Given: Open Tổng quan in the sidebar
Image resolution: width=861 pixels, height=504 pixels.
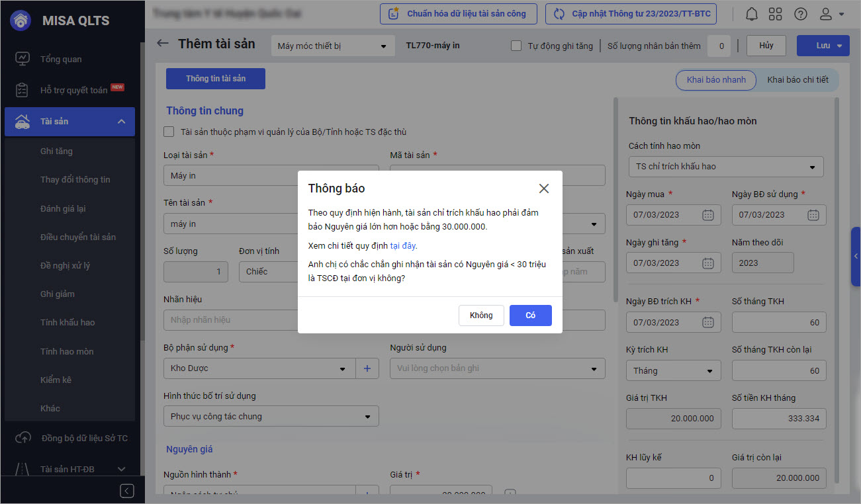Looking at the screenshot, I should [x=61, y=59].
